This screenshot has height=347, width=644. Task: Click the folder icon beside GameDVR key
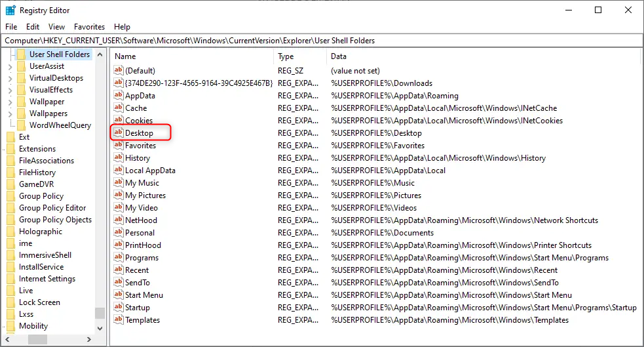pos(11,184)
